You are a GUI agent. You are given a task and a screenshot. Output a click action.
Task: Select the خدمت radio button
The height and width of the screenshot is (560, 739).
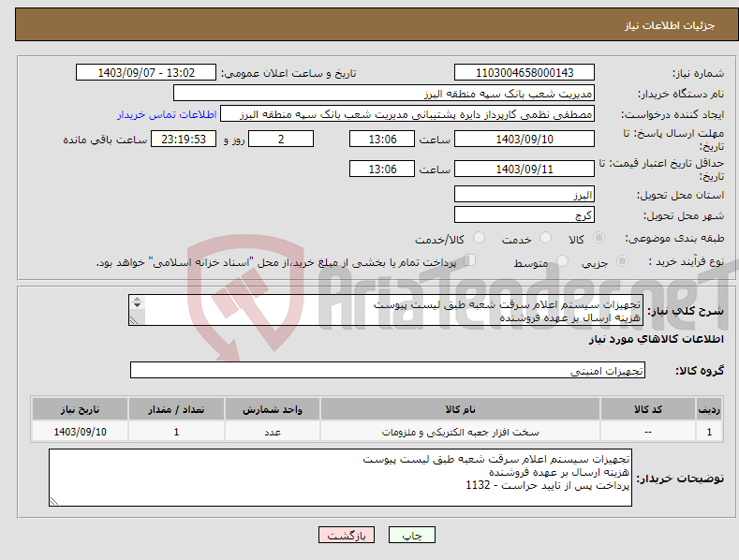tap(545, 238)
